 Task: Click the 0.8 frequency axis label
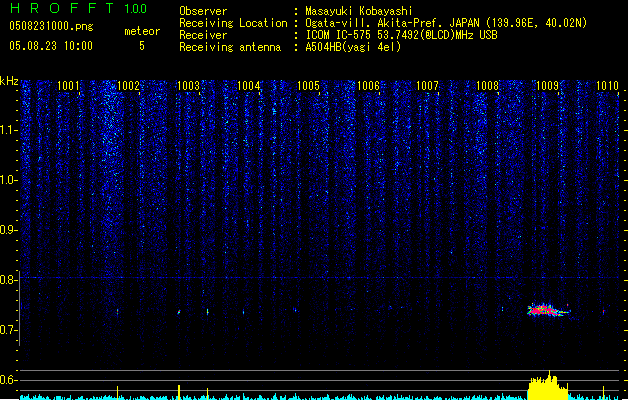[9, 280]
